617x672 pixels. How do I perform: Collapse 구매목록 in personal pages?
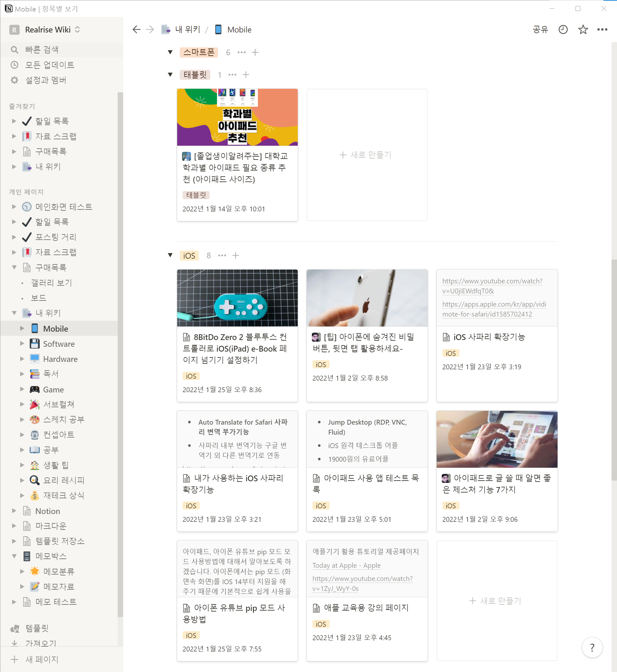(x=14, y=268)
